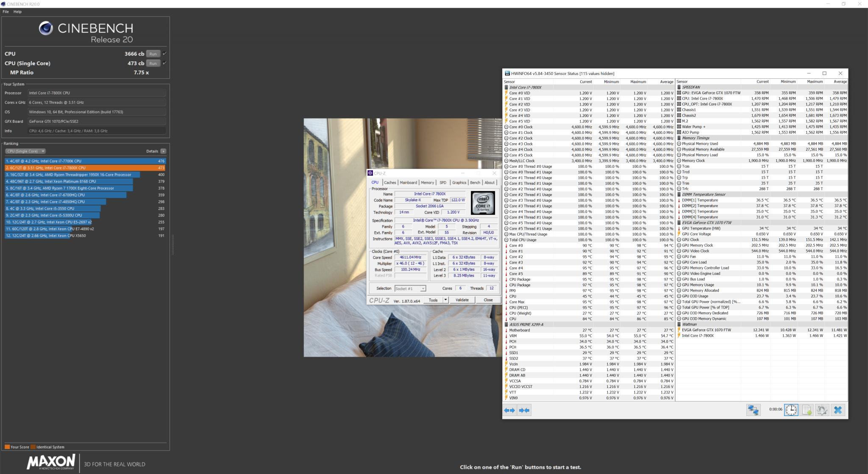Click HWiNFO log to file icon

pos(807,410)
